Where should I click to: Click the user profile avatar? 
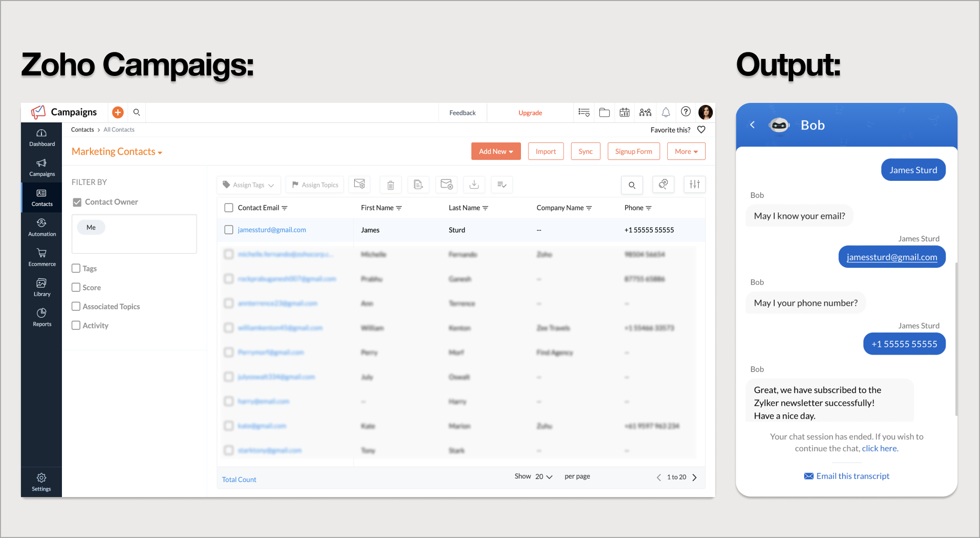coord(705,112)
